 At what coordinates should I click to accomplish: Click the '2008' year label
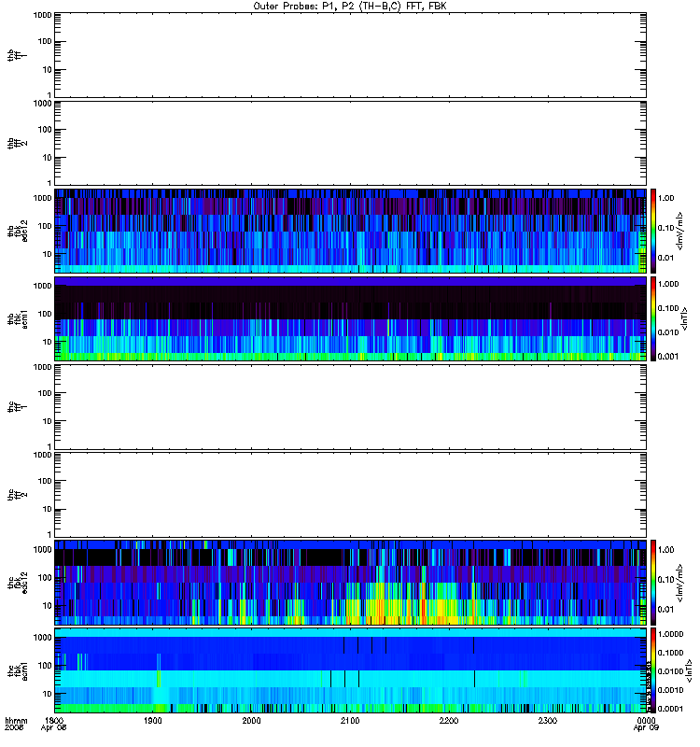point(13,728)
